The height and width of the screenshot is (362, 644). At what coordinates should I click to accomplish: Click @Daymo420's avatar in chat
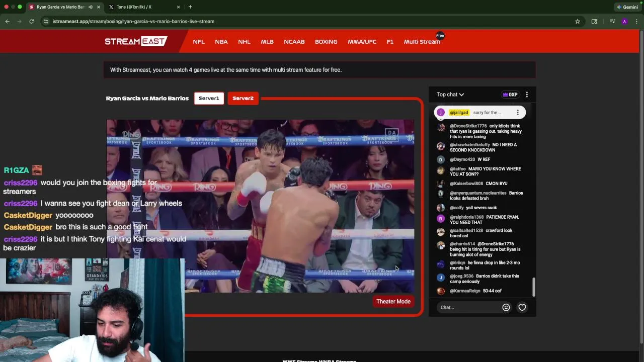click(441, 159)
